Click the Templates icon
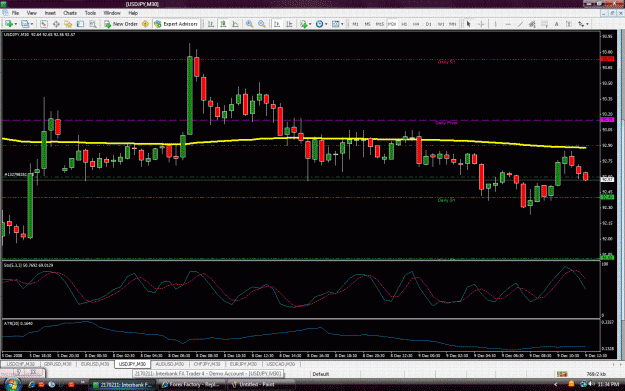625x391 pixels. click(x=336, y=24)
